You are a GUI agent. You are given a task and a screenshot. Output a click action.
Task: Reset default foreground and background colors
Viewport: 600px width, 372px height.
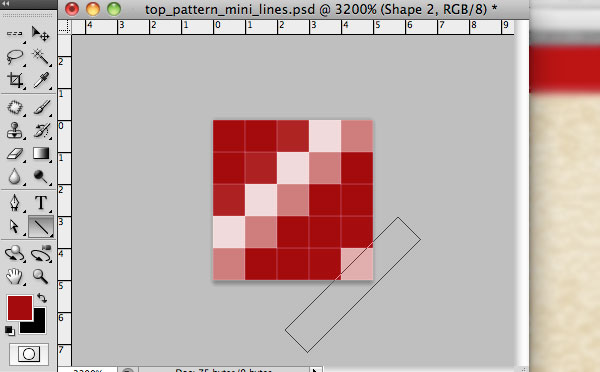pyautogui.click(x=10, y=331)
